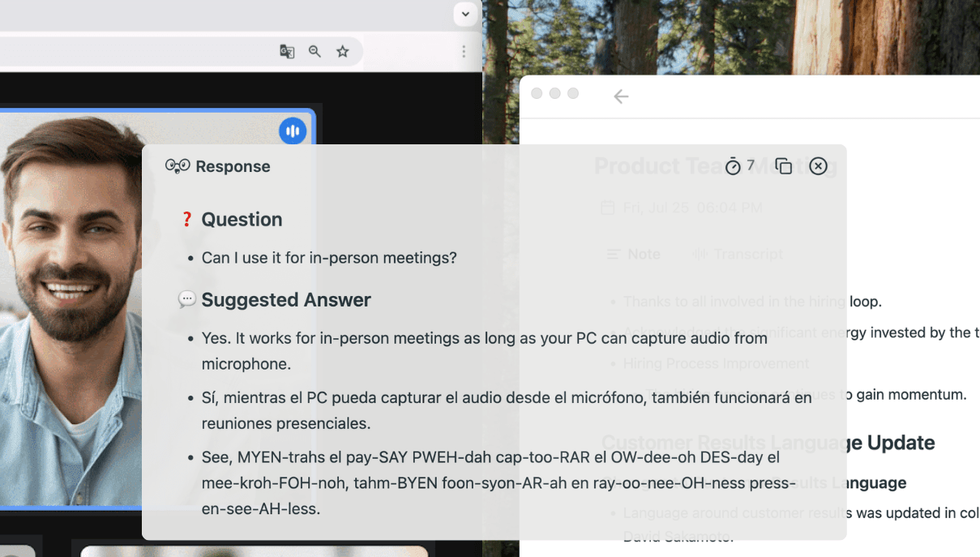Close the Response panel
This screenshot has height=557, width=980.
[819, 166]
